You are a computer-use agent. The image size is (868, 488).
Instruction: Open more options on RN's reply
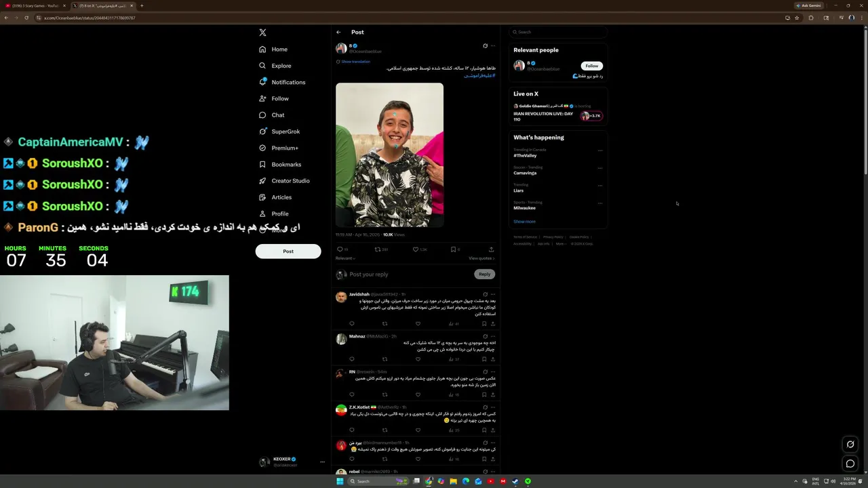tap(493, 371)
